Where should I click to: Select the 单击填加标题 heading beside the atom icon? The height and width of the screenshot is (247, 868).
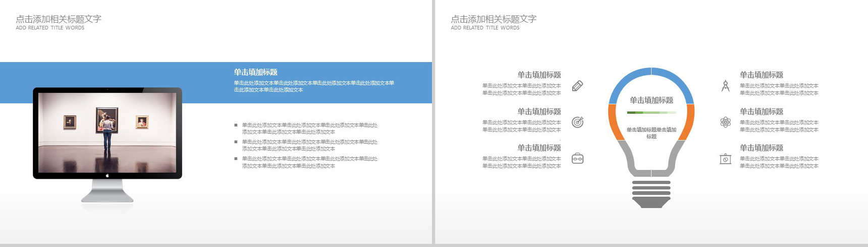pos(761,112)
